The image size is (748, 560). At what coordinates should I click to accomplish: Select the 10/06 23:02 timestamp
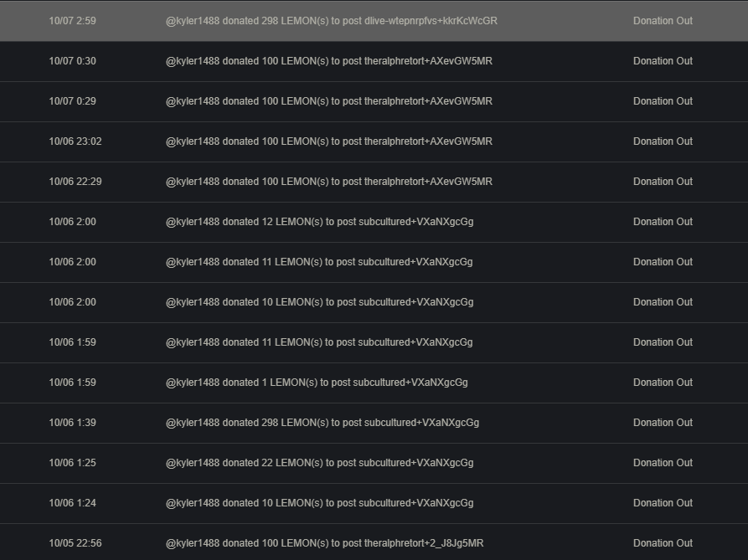point(75,141)
